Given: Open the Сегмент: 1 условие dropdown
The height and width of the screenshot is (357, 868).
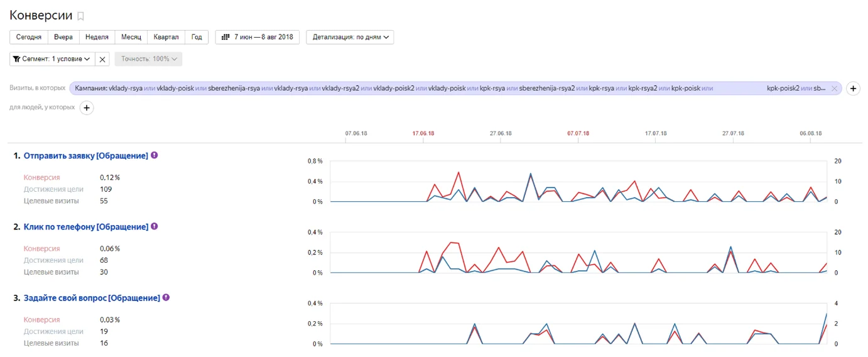Looking at the screenshot, I should tap(52, 59).
